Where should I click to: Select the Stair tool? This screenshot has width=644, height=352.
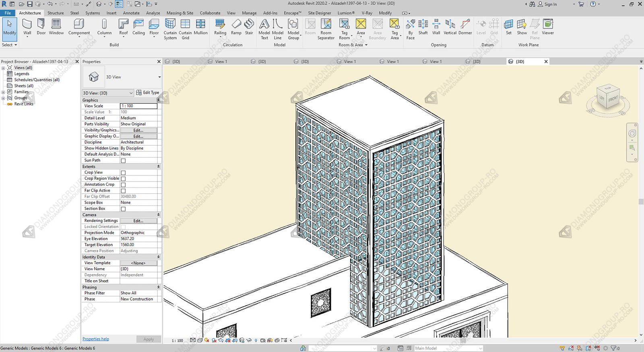pyautogui.click(x=249, y=27)
